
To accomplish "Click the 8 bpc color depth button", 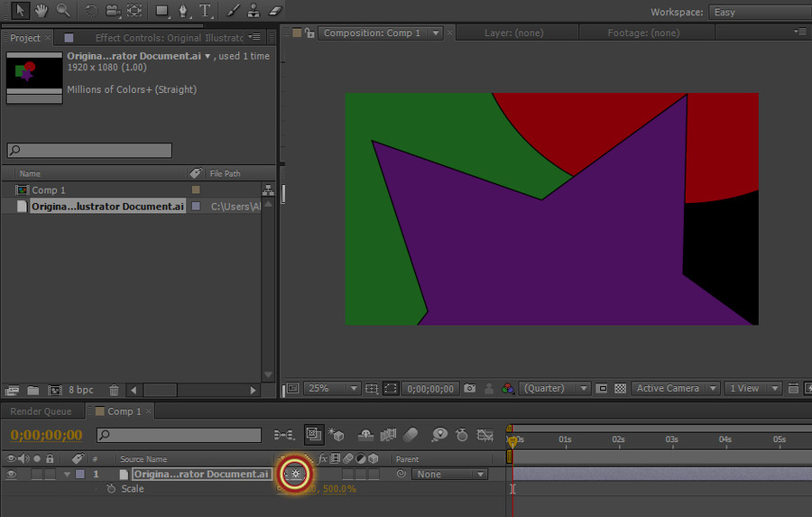I will (80, 390).
